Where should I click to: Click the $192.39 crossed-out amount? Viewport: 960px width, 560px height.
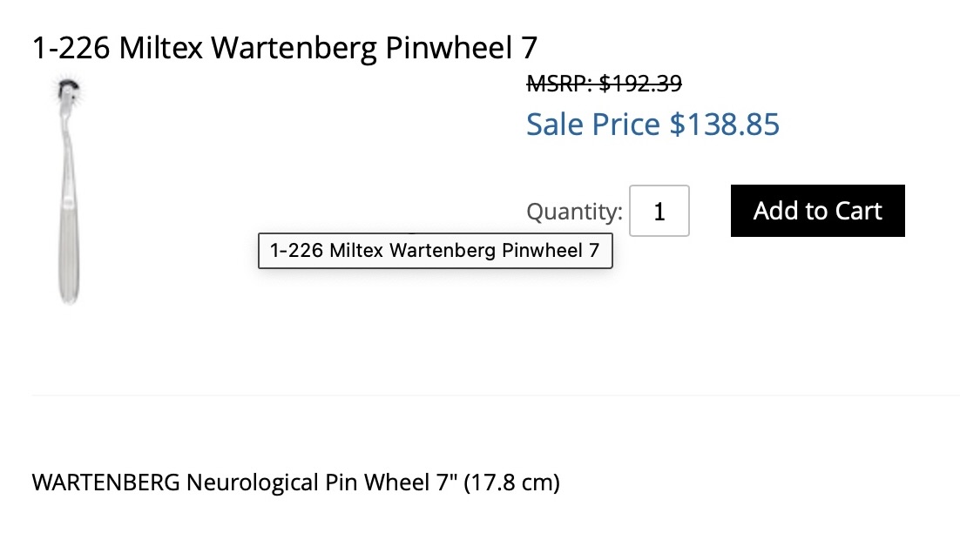click(x=640, y=84)
